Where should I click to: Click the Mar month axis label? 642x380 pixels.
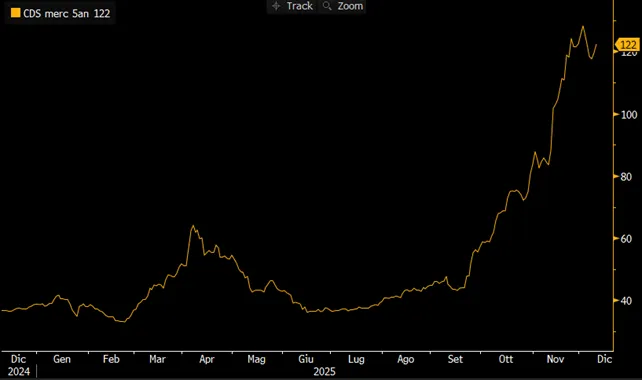tap(157, 359)
